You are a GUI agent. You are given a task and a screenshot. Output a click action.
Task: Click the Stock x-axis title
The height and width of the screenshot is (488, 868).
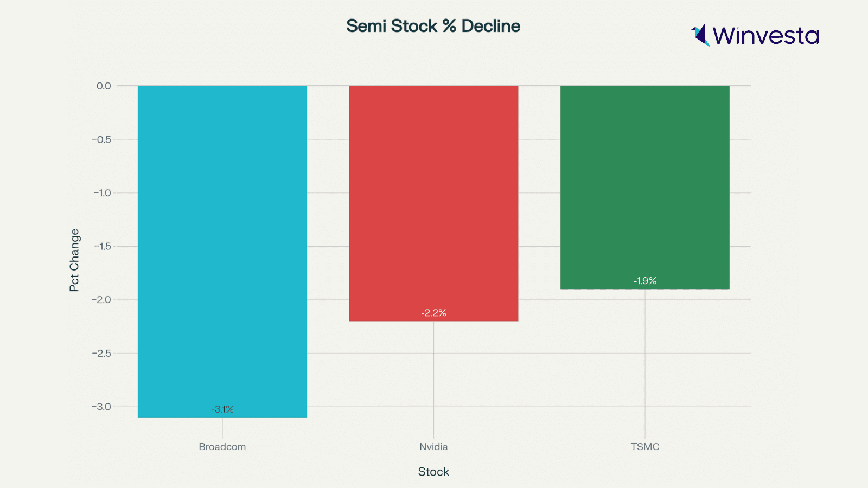[x=433, y=472]
